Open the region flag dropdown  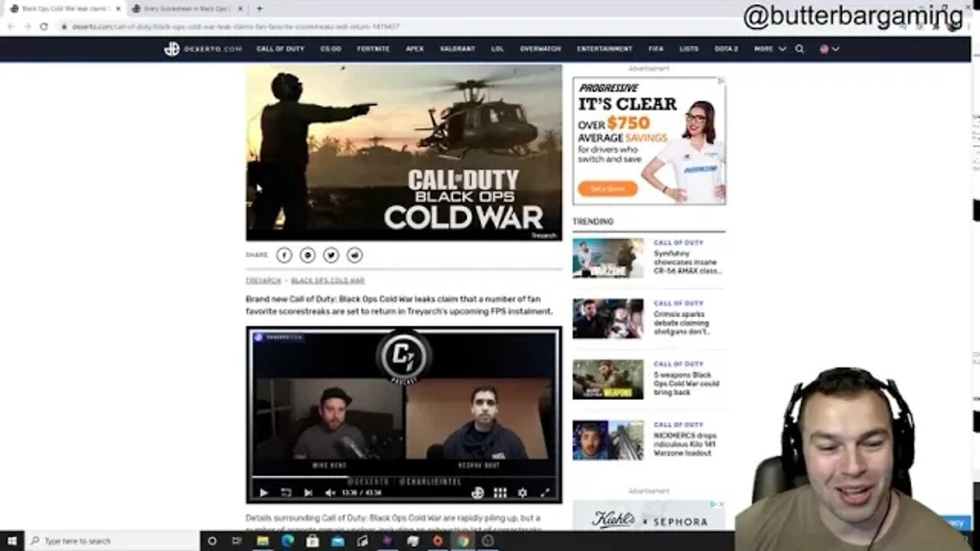pos(829,49)
